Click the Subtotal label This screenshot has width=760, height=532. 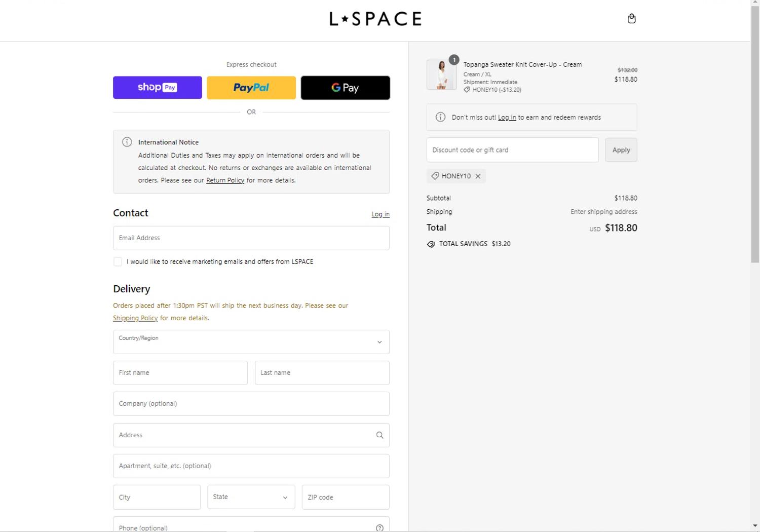[x=439, y=198]
